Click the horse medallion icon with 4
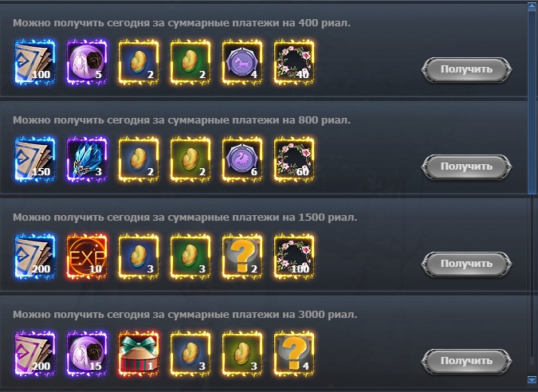538x392 pixels. pyautogui.click(x=242, y=62)
